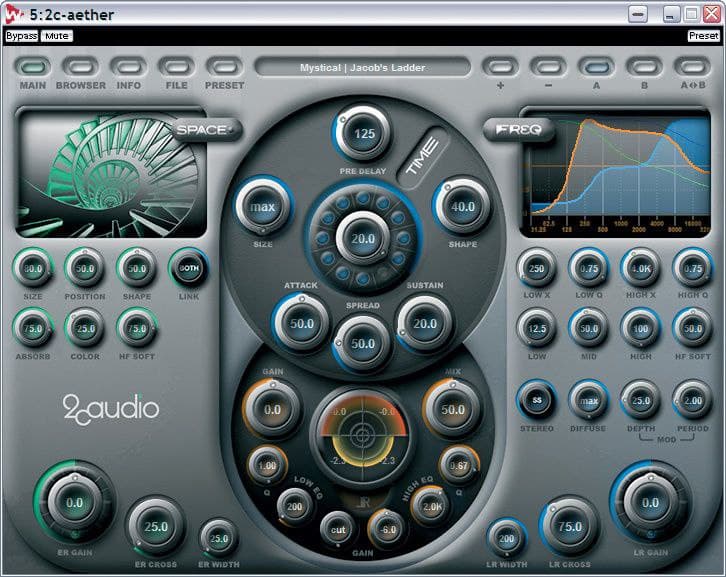Select the B comparison state
Screen dimensions: 726x577
click(645, 67)
